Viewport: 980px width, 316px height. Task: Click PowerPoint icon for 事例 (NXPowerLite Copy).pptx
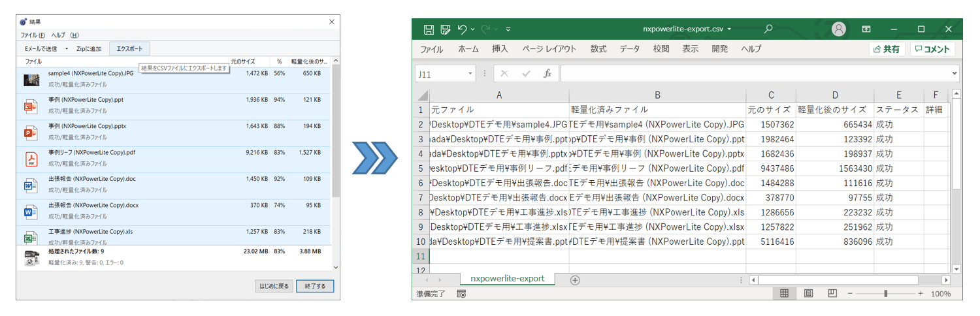click(x=31, y=133)
